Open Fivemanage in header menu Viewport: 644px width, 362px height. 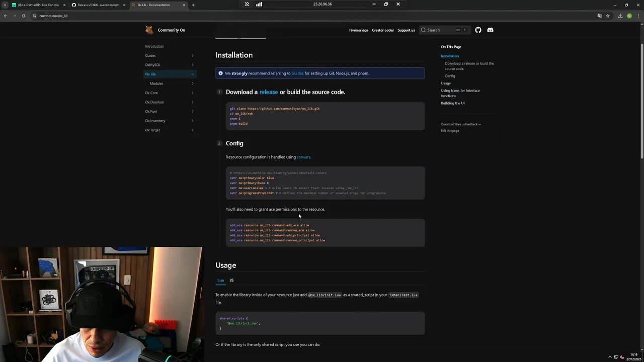[x=359, y=30]
